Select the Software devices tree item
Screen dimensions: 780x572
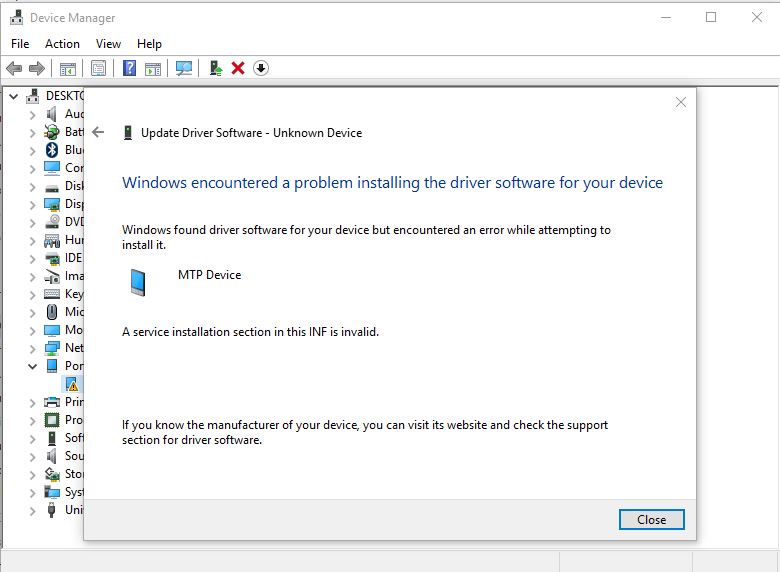click(74, 438)
